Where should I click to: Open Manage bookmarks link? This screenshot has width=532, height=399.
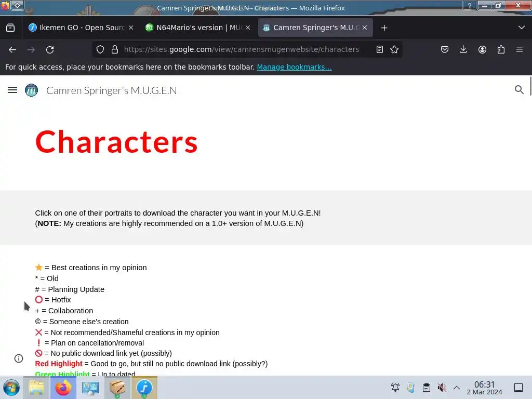click(294, 67)
